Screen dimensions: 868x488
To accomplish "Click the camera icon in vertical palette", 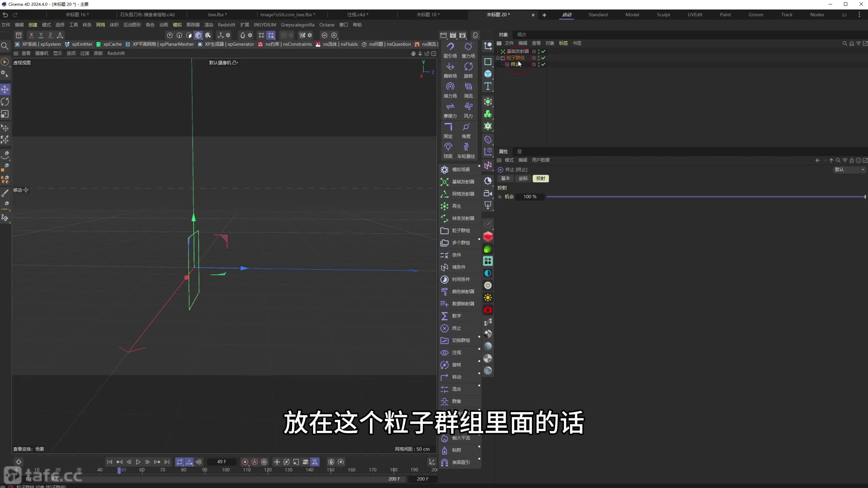I will pyautogui.click(x=488, y=193).
